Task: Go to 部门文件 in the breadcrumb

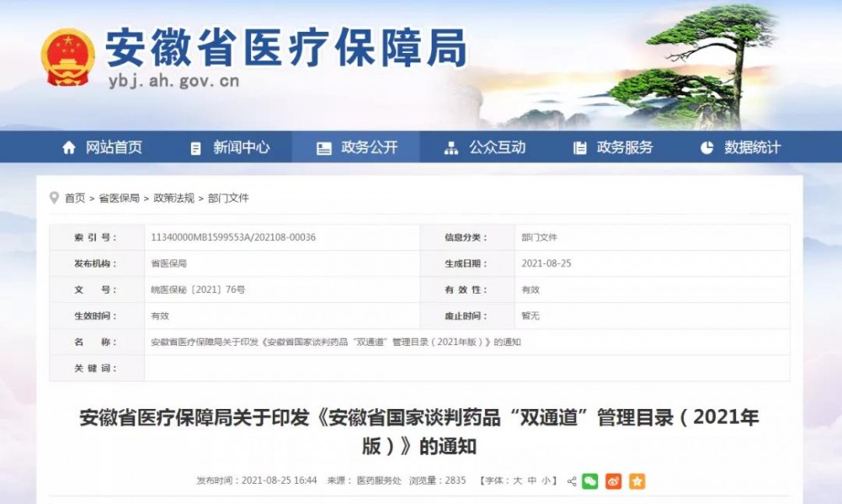Action: point(228,198)
